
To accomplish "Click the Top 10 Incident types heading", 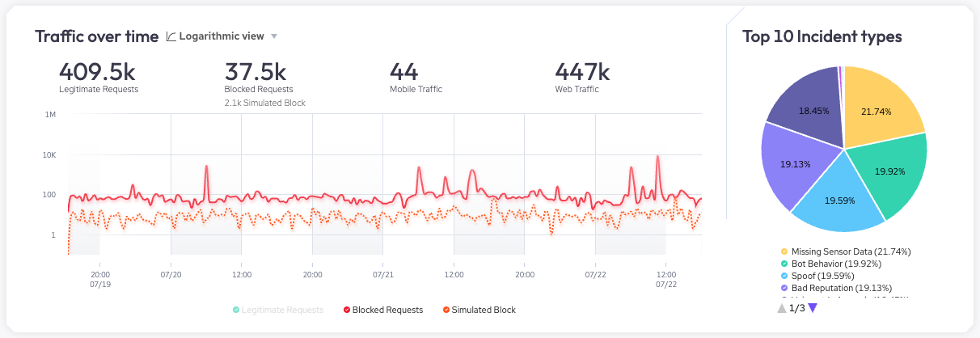I will (822, 36).
